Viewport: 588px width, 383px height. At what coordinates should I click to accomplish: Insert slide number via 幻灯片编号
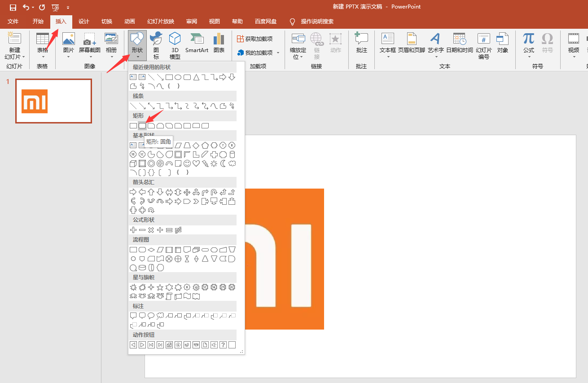click(484, 46)
